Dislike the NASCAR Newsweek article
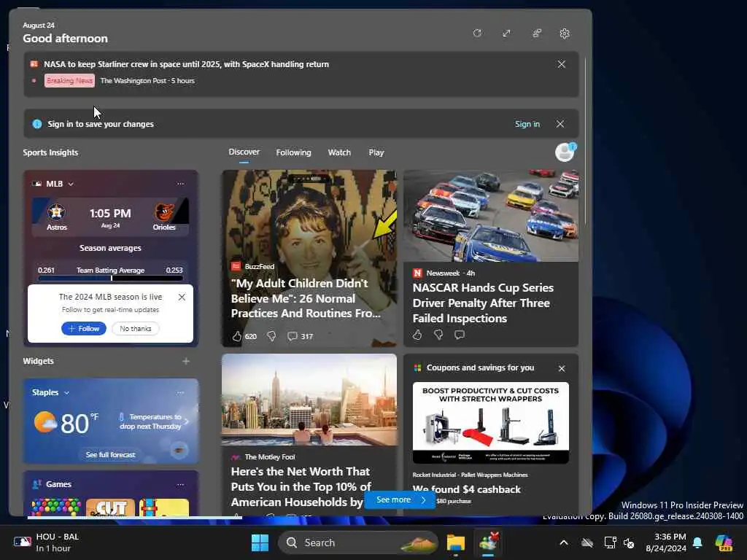The height and width of the screenshot is (560, 747). point(438,335)
